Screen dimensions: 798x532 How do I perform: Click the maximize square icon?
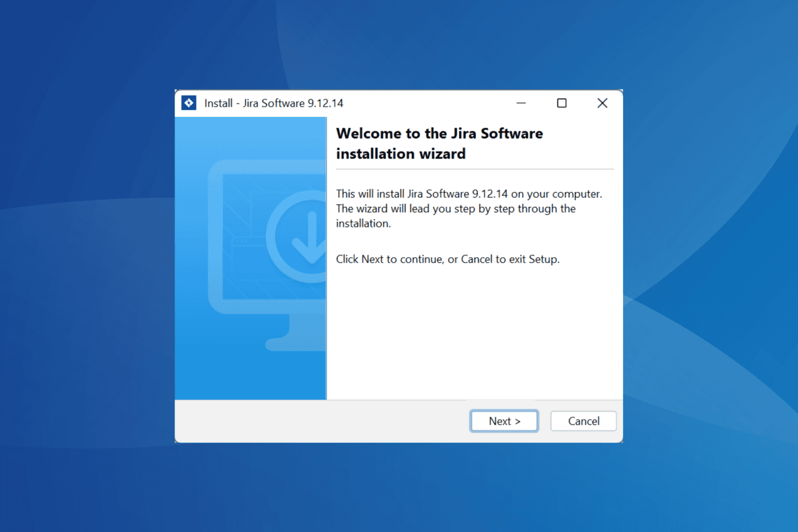562,103
